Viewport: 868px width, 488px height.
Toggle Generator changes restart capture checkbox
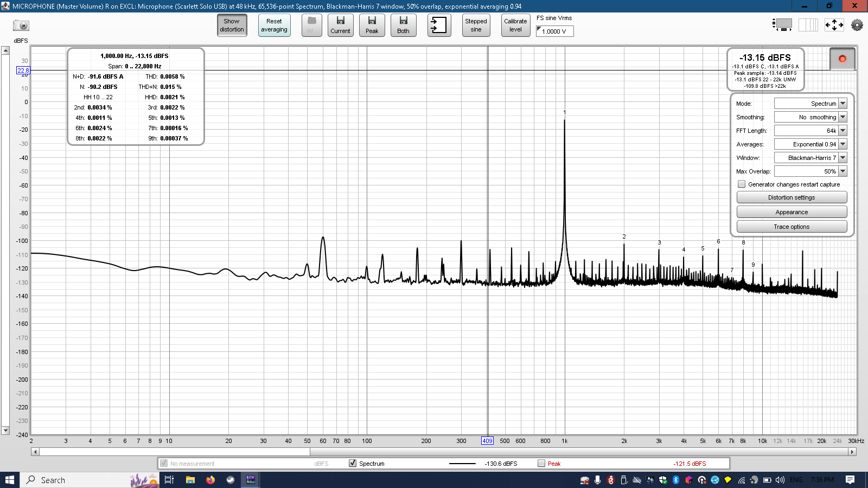coord(742,184)
